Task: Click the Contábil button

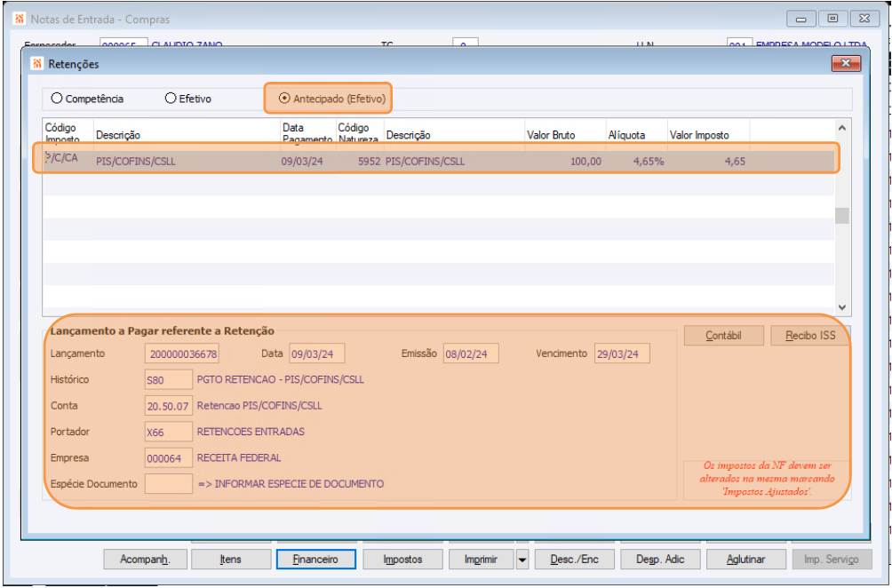Action: [723, 336]
